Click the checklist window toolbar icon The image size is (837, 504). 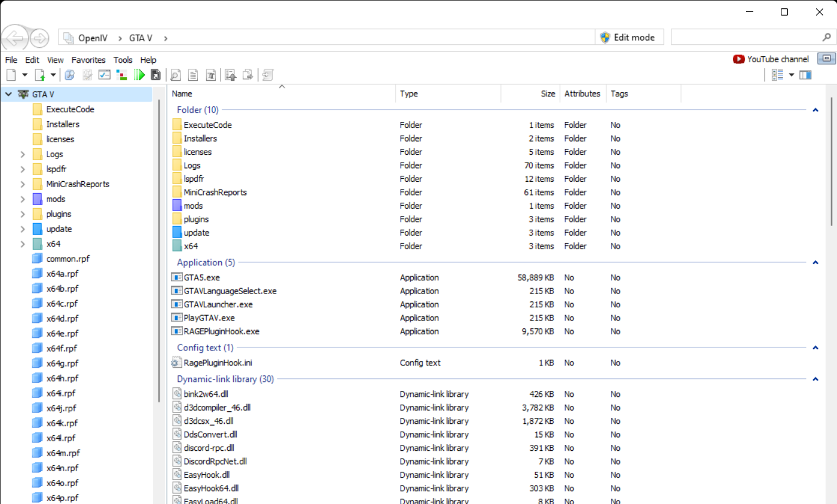105,75
